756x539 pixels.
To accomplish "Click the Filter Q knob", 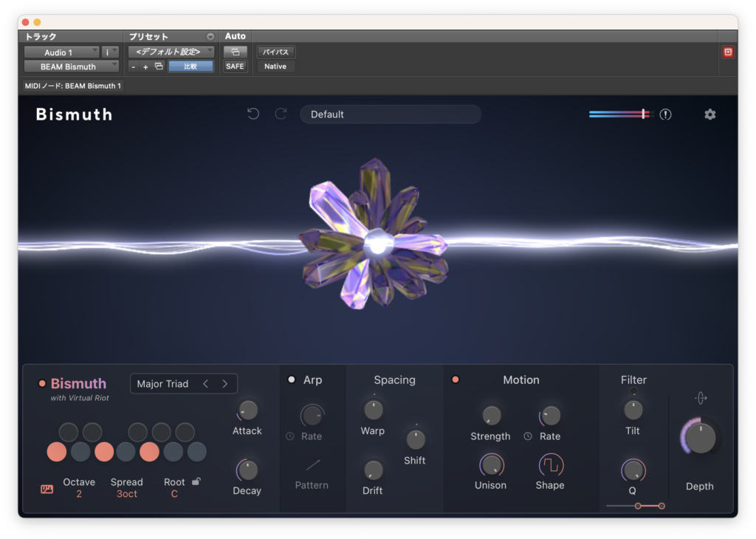I will click(633, 470).
